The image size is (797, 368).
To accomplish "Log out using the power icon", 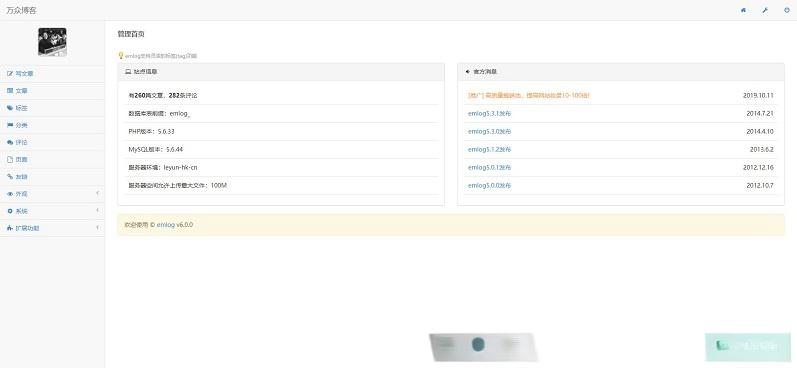I will [787, 10].
